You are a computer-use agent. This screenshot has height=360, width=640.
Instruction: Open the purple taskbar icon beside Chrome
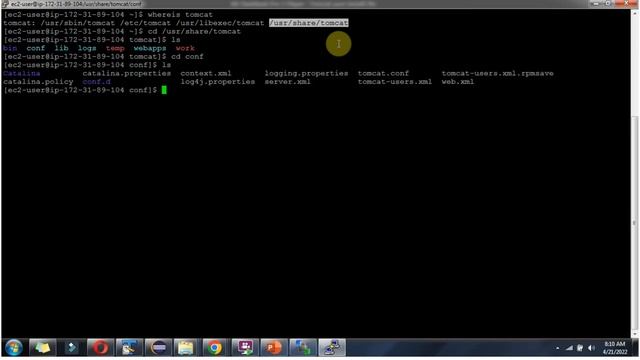[244, 348]
